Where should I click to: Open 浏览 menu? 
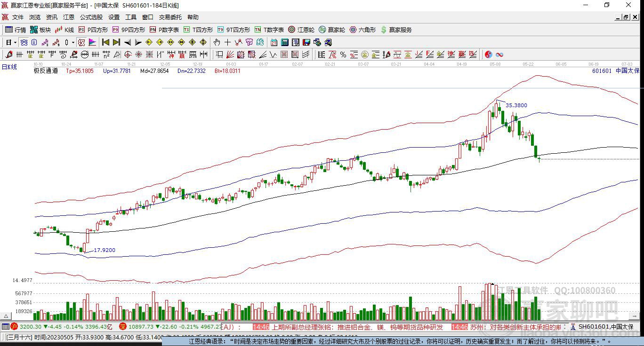pos(35,17)
